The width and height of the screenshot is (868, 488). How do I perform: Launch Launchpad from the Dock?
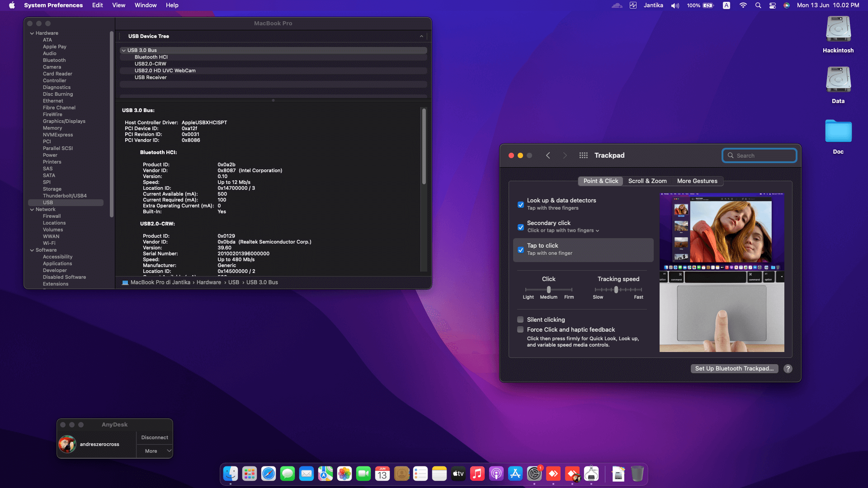250,474
